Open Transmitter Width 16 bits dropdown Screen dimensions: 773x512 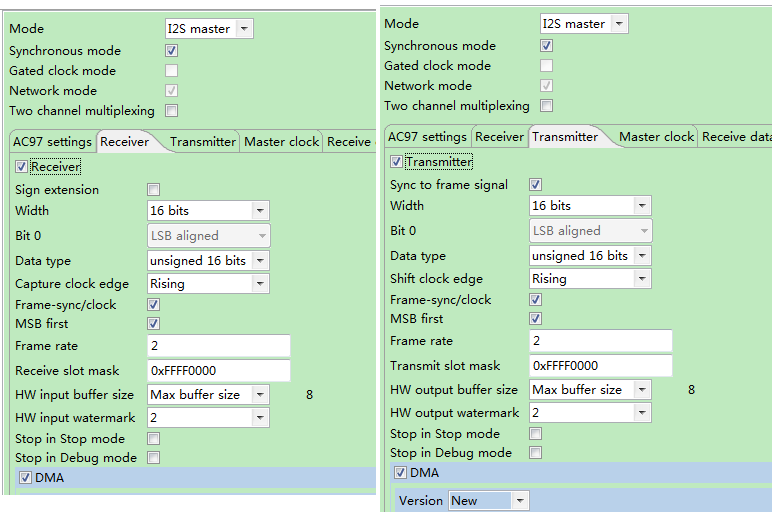pyautogui.click(x=591, y=205)
